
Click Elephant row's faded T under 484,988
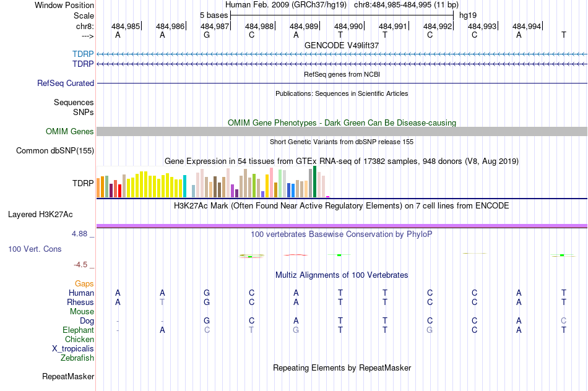[251, 330]
